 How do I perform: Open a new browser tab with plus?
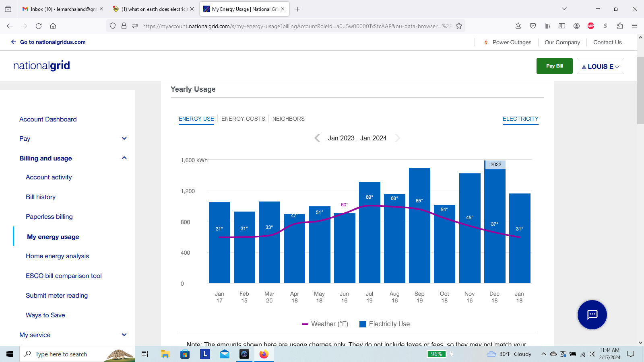pyautogui.click(x=298, y=9)
